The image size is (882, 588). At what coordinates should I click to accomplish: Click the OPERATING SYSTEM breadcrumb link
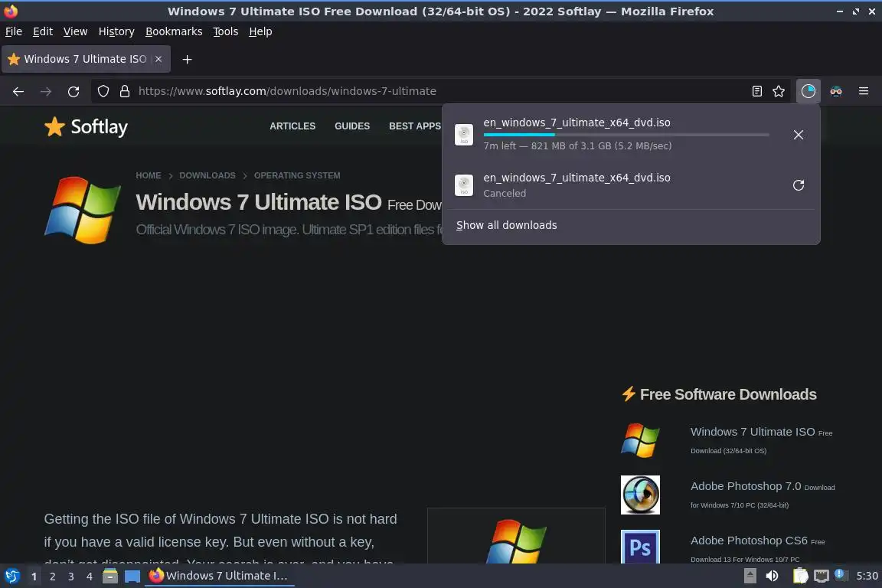pos(297,175)
